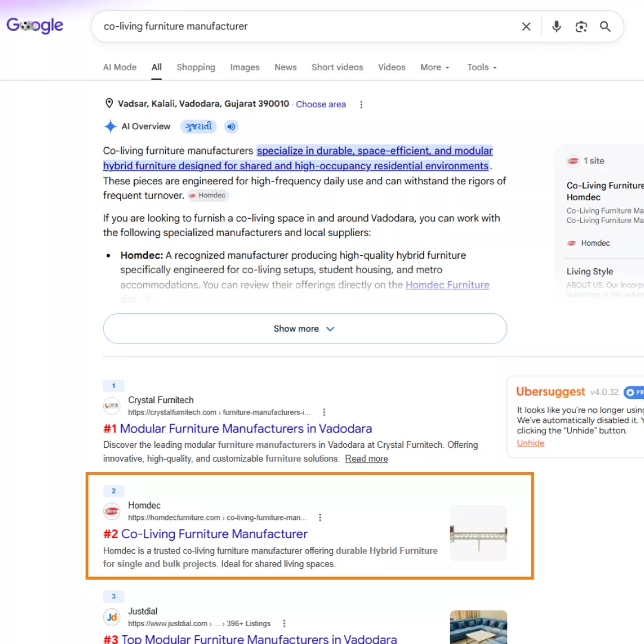Open three-dot menu for Crystal Furnitech result
The height and width of the screenshot is (644, 644).
click(x=324, y=413)
